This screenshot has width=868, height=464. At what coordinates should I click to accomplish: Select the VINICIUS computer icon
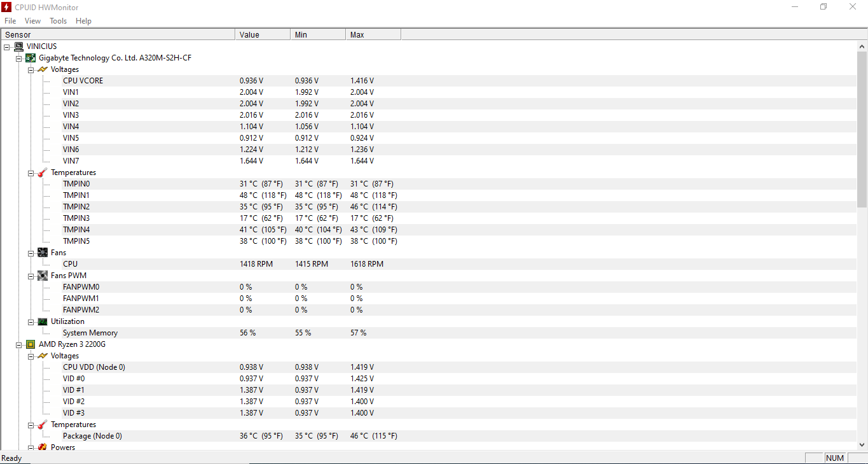pos(18,46)
